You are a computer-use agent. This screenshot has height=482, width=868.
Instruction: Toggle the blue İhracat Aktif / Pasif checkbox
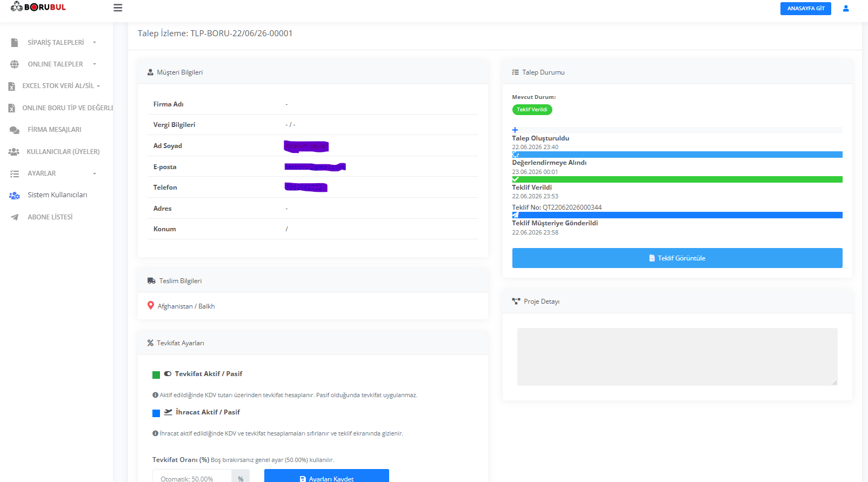(156, 413)
